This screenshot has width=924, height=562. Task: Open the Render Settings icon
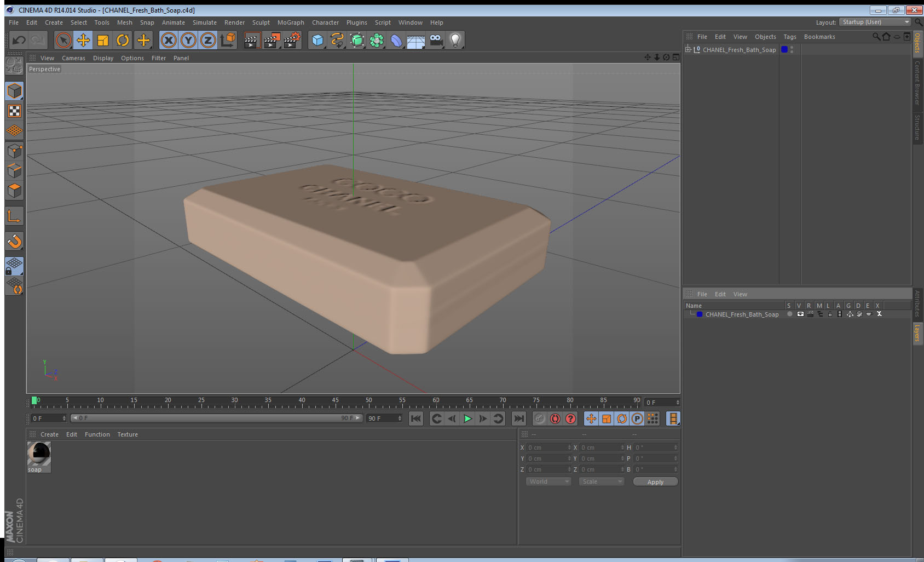[x=292, y=40]
